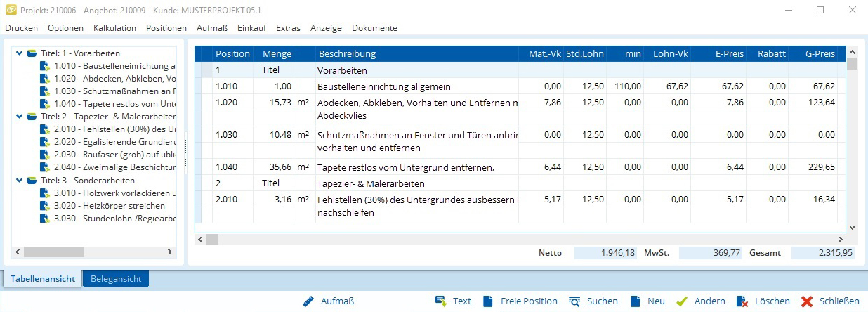Click the tree panel's horizontal scrollbar right arrow
868x312 pixels.
pyautogui.click(x=171, y=252)
